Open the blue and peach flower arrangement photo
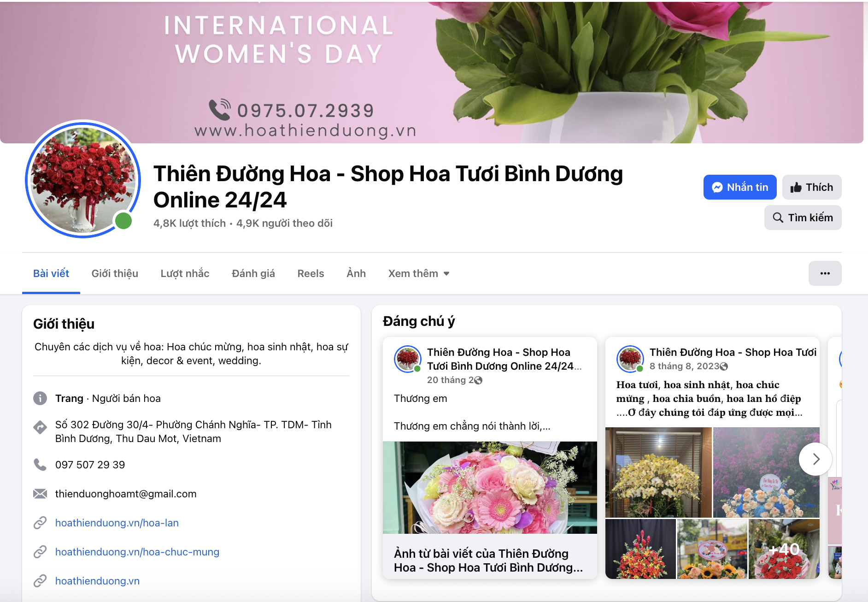The image size is (868, 602). point(766,472)
